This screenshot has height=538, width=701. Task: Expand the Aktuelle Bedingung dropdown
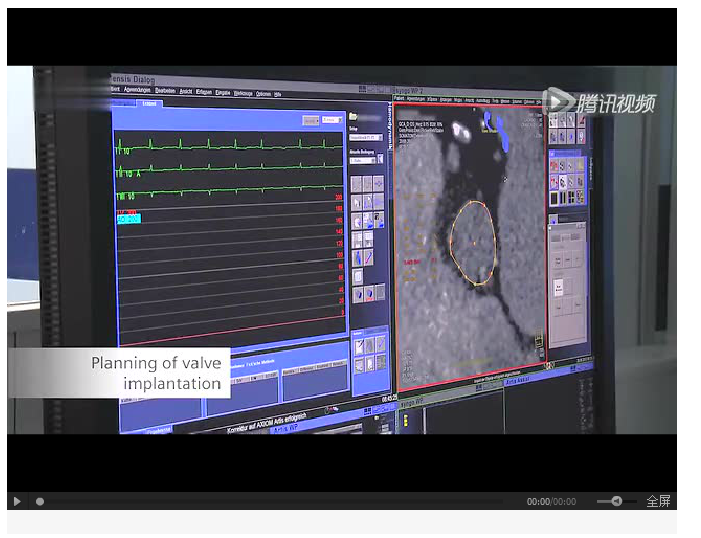tap(361, 160)
